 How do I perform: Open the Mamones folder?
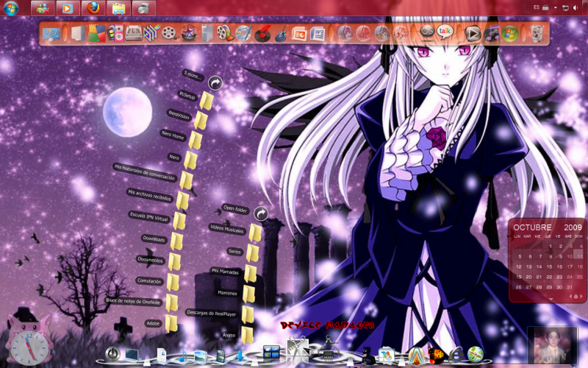coord(248,294)
